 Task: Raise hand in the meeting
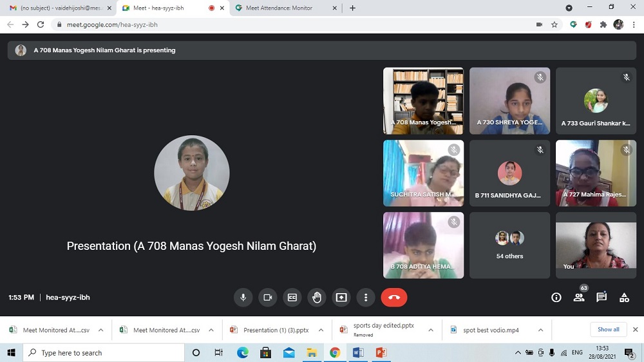317,298
